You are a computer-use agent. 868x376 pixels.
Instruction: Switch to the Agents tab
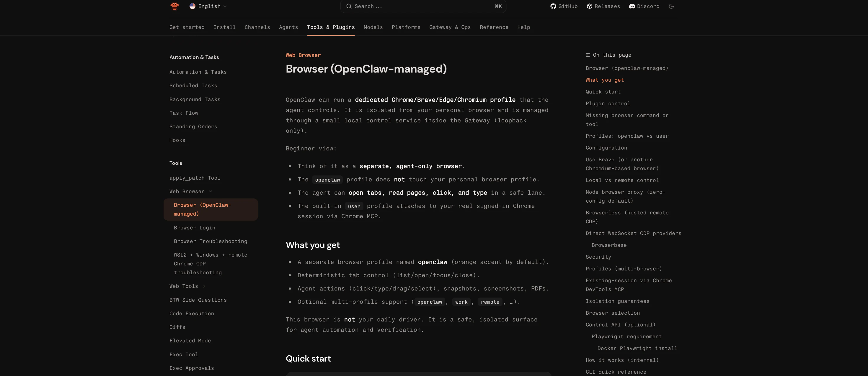tap(288, 27)
